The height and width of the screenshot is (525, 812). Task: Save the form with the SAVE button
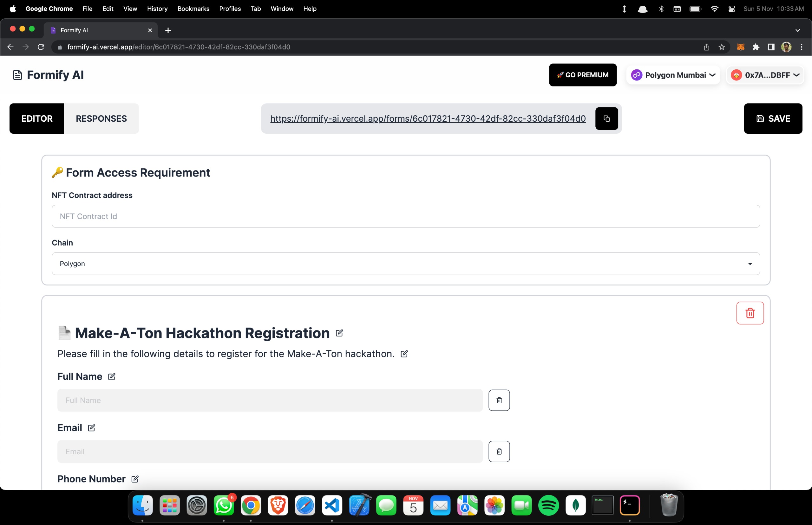click(x=773, y=118)
